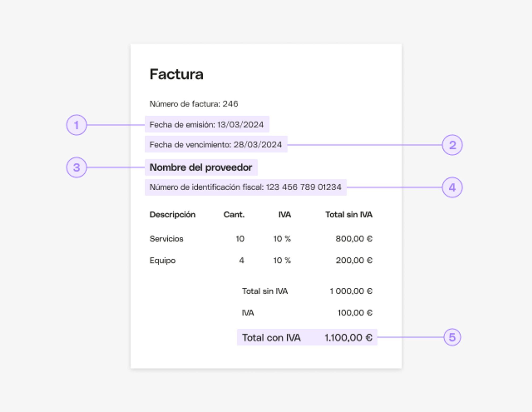Click the numbered circle marker 1
The height and width of the screenshot is (412, 532).
77,125
